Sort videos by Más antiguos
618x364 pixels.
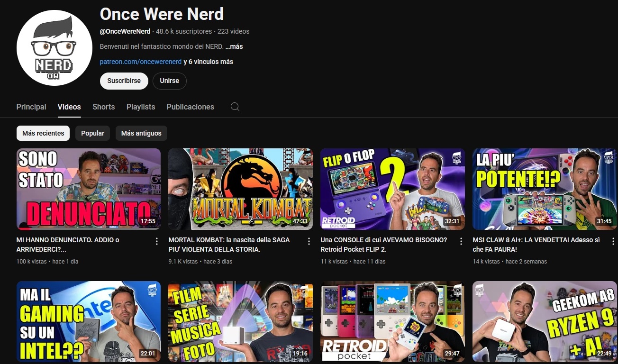tap(141, 133)
